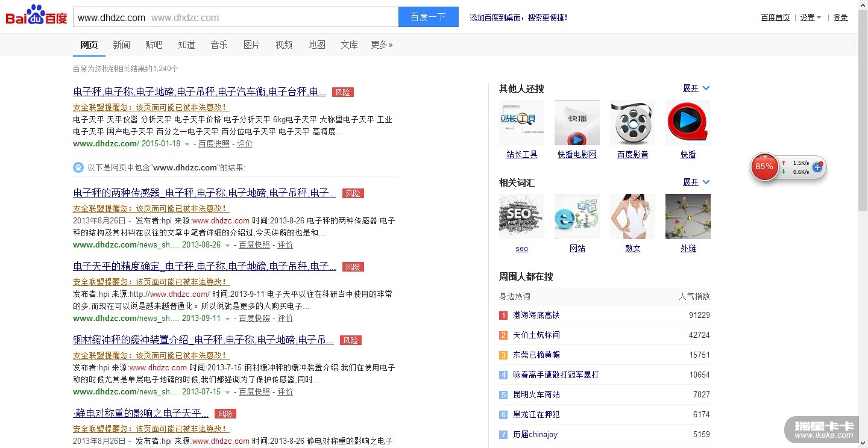
Task: Click the red 85% memory ball
Action: pos(764,167)
